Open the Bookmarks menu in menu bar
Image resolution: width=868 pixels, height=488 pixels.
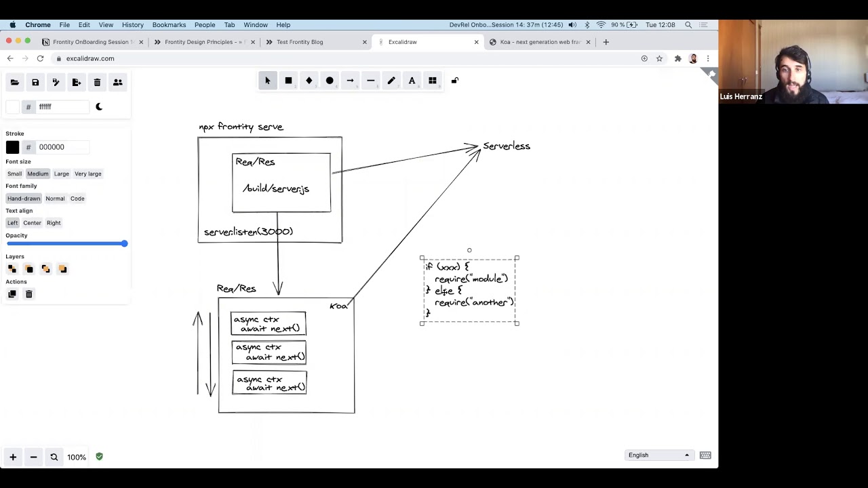[169, 25]
